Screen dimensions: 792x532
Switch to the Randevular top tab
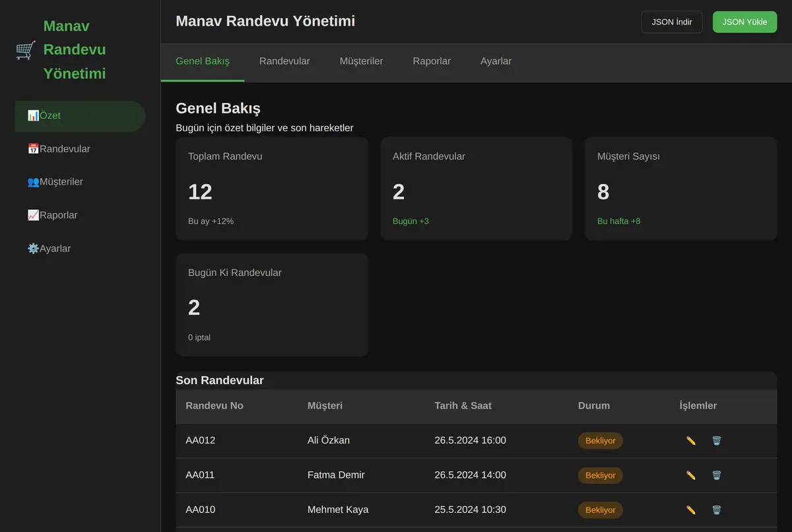[x=284, y=61]
